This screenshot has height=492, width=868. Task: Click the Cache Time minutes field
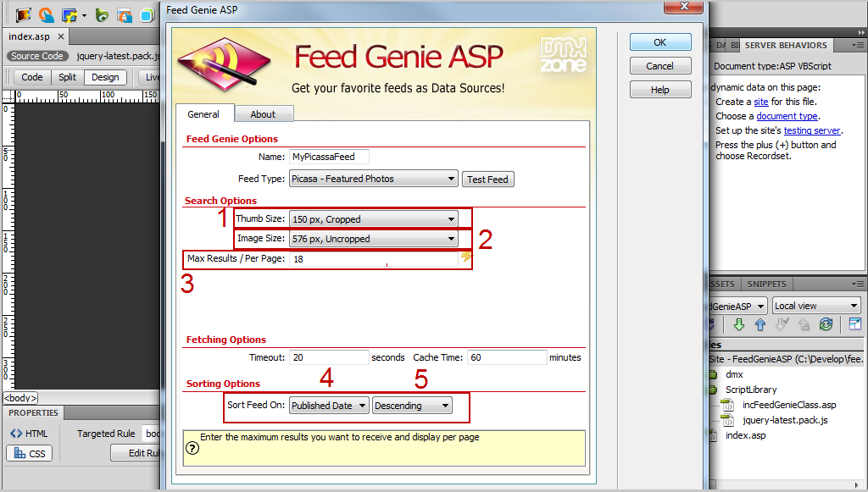pyautogui.click(x=507, y=357)
